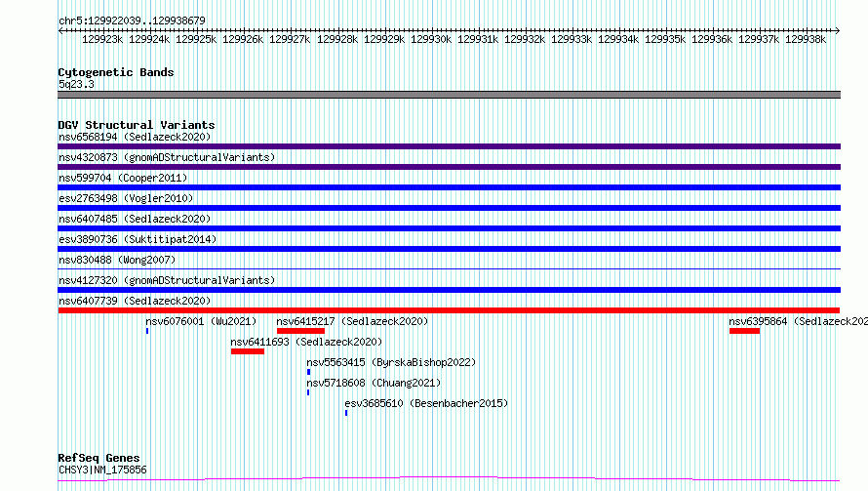Open the nsv6415217 (Sedlazeck2020) label
This screenshot has width=868, height=491.
352,321
